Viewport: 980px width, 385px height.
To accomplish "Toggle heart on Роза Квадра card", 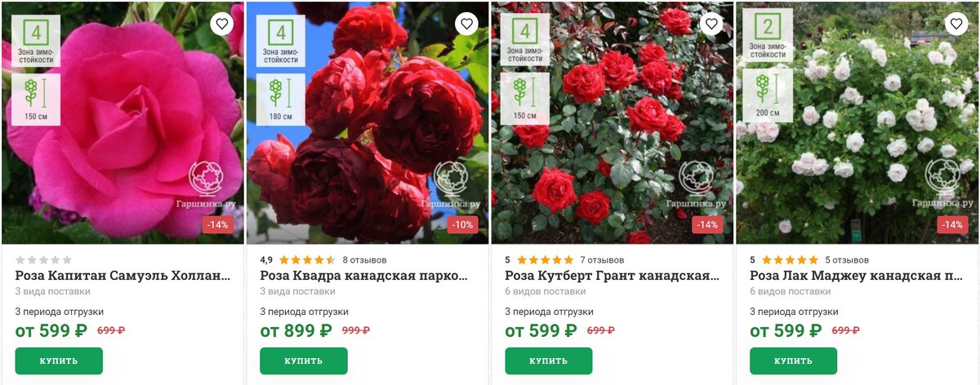I will 466,24.
